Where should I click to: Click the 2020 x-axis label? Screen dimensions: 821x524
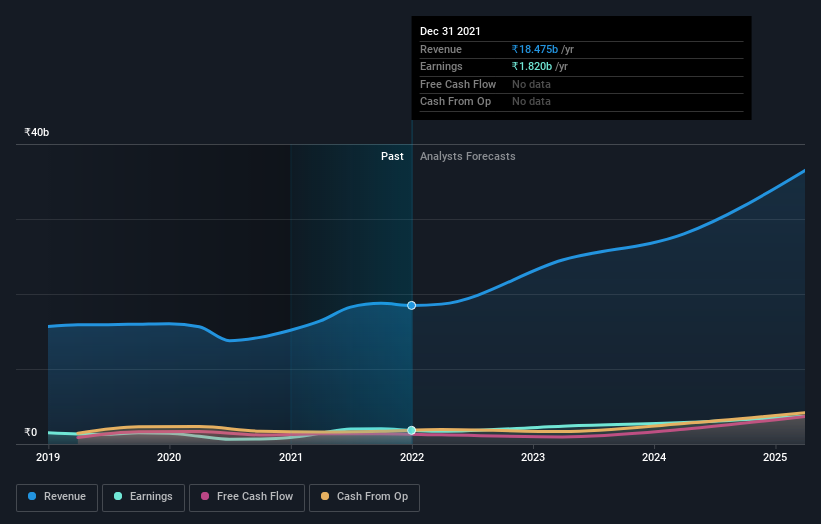[x=169, y=457]
